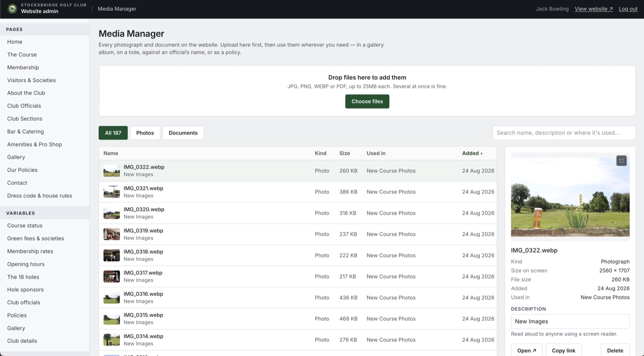The height and width of the screenshot is (356, 644).
Task: Select the IMG_0319.webp thumbnail
Action: 111,234
